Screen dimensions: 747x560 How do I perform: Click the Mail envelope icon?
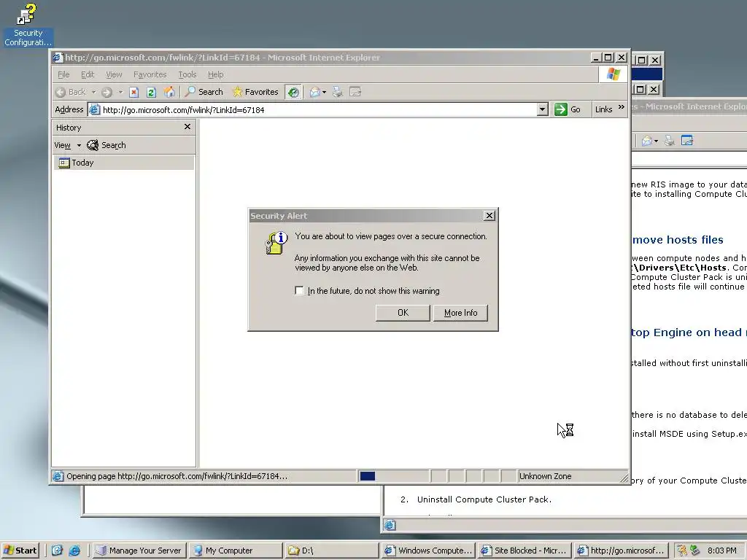[x=314, y=92]
